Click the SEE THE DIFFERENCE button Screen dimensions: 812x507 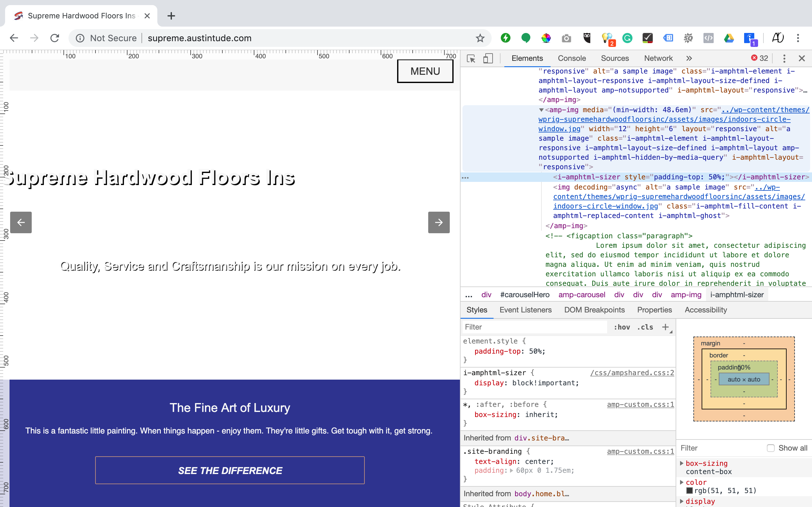pos(230,470)
